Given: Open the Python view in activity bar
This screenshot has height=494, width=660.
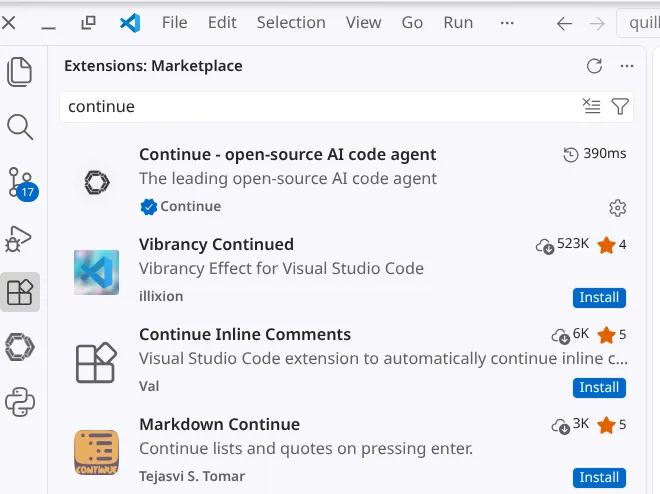Looking at the screenshot, I should pos(20,402).
